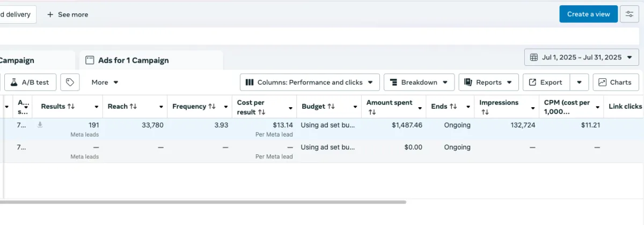The height and width of the screenshot is (225, 644).
Task: Click the tag icon button
Action: click(70, 82)
